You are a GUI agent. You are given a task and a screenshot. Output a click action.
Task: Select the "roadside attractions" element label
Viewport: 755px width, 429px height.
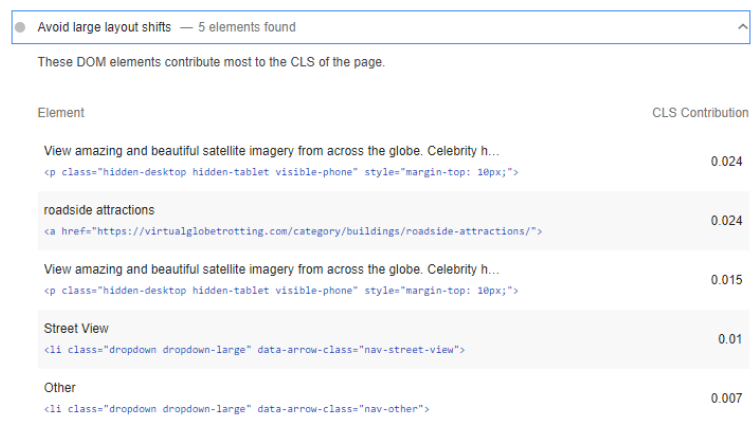(x=99, y=210)
